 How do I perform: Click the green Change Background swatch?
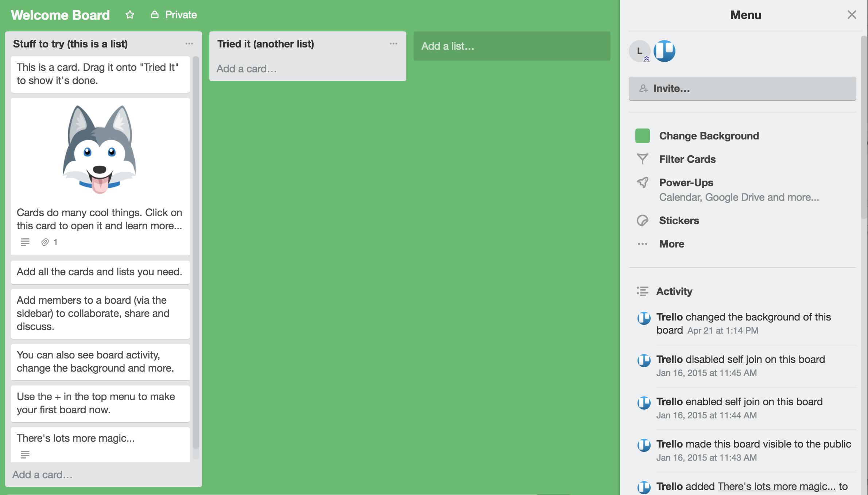(x=642, y=136)
